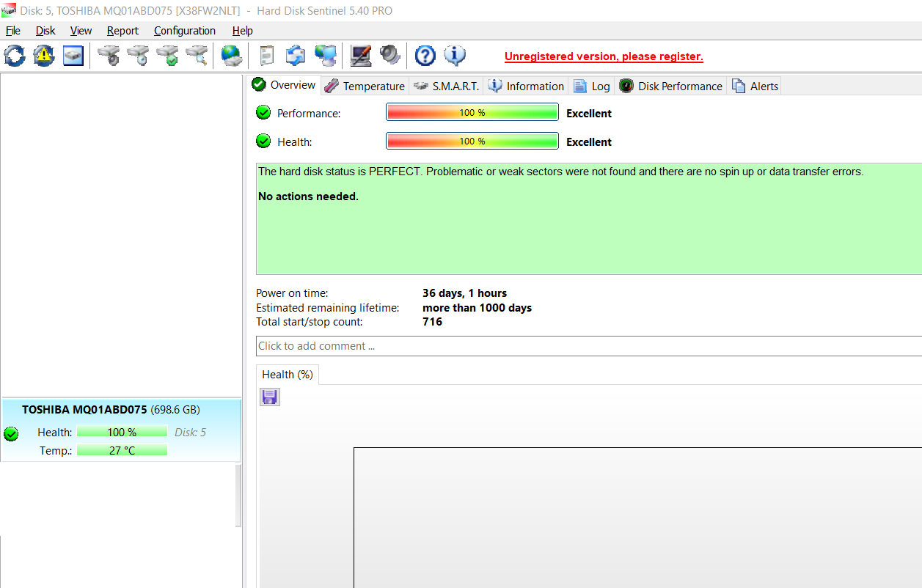
Task: Click the 'Power on time:' label
Action: pyautogui.click(x=292, y=293)
